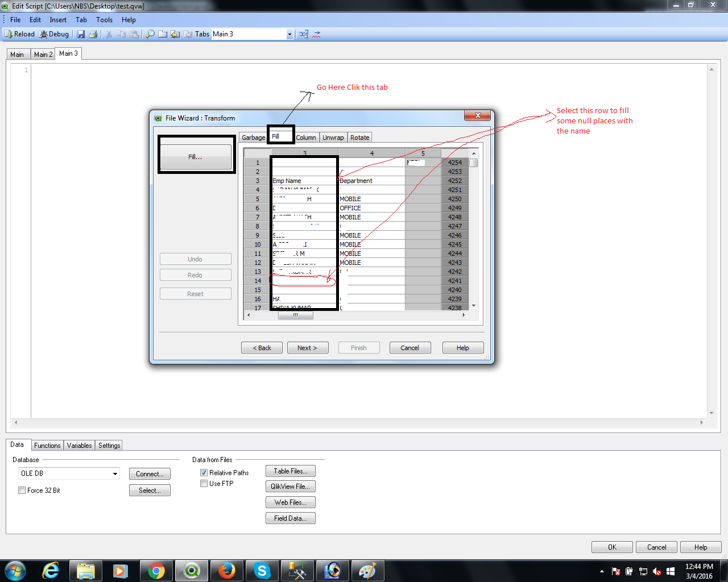Click the Table Files... button
728x582 pixels.
pos(291,471)
